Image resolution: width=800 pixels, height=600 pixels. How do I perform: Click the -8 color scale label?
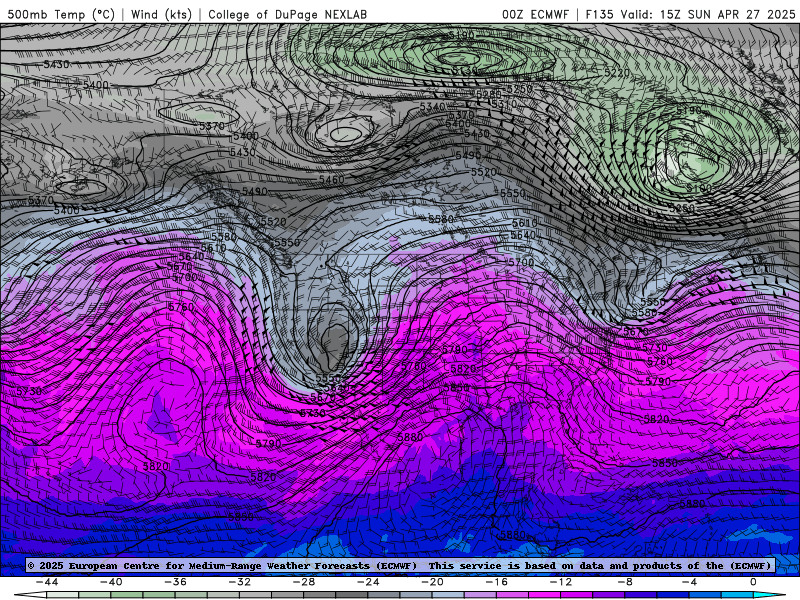tap(626, 582)
